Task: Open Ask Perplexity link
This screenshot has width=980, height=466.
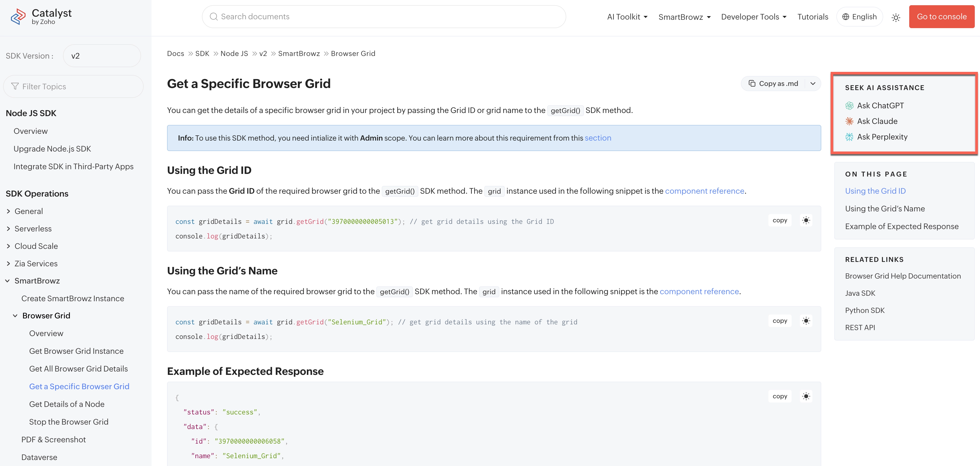Action: click(x=882, y=137)
